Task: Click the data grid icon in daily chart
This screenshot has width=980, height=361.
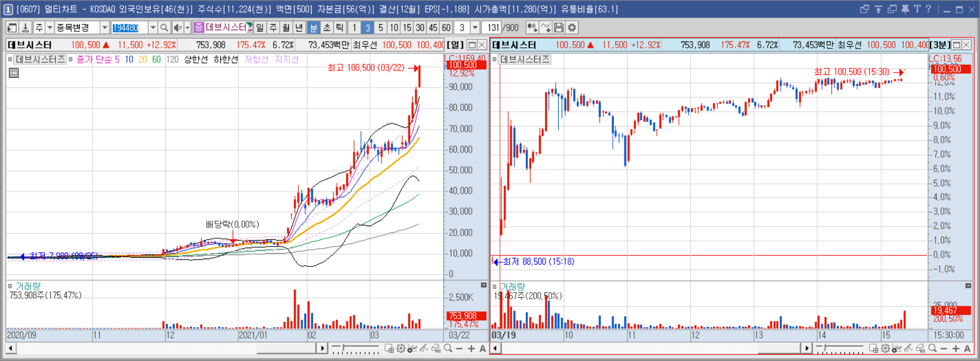Action: click(x=14, y=73)
